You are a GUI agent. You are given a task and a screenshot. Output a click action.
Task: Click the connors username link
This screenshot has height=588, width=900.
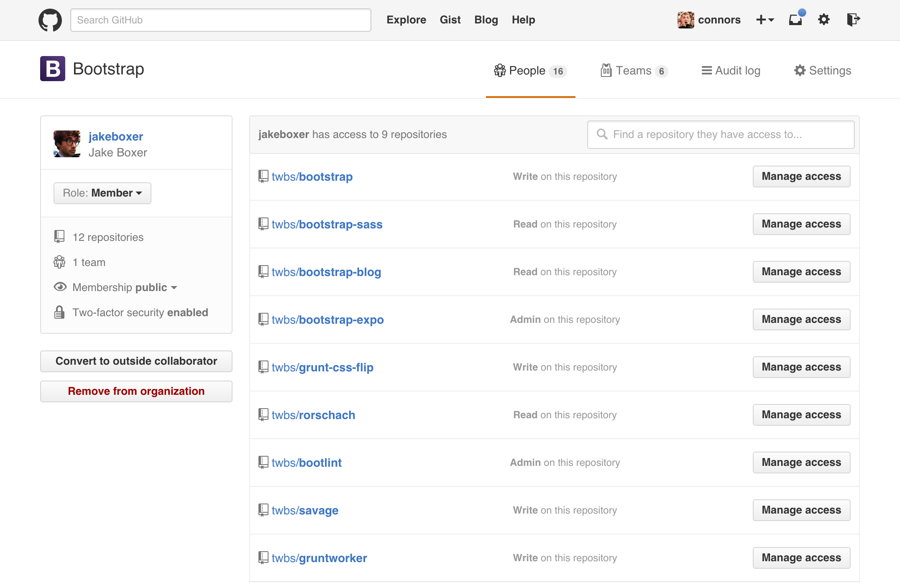click(x=719, y=20)
